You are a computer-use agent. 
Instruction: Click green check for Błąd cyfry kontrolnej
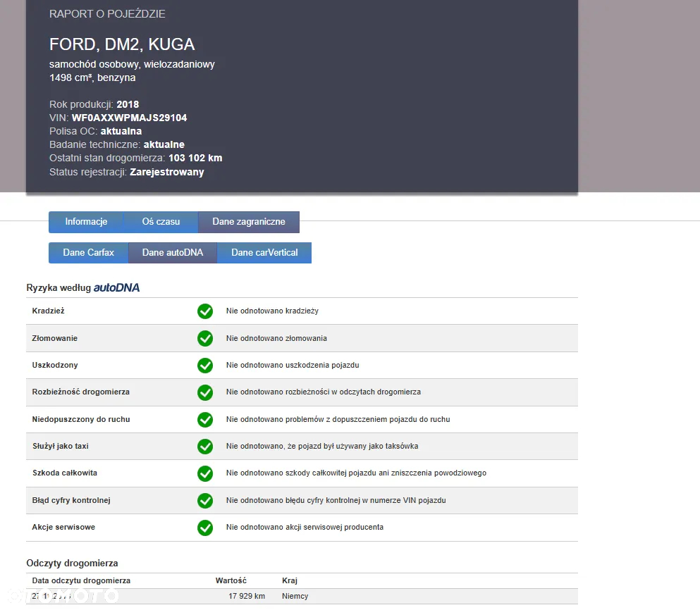[205, 501]
